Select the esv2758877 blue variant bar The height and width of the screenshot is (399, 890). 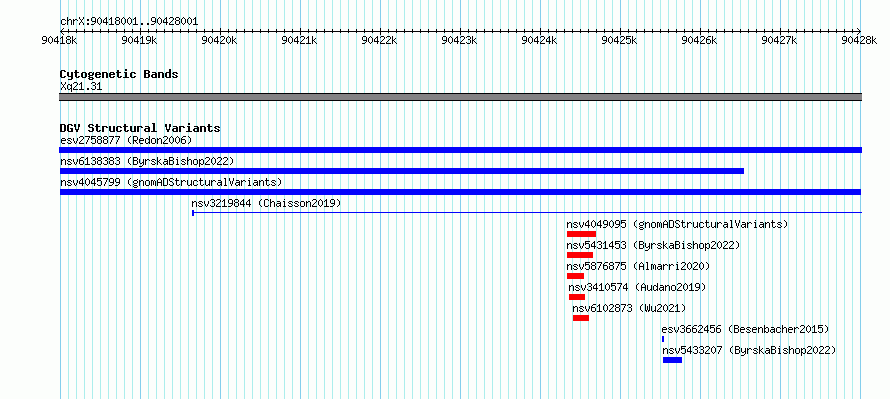click(461, 150)
